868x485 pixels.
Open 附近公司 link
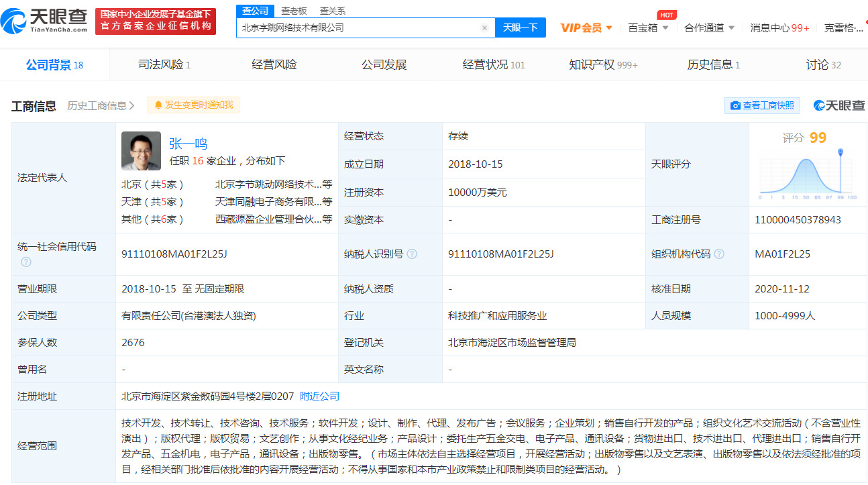(319, 396)
